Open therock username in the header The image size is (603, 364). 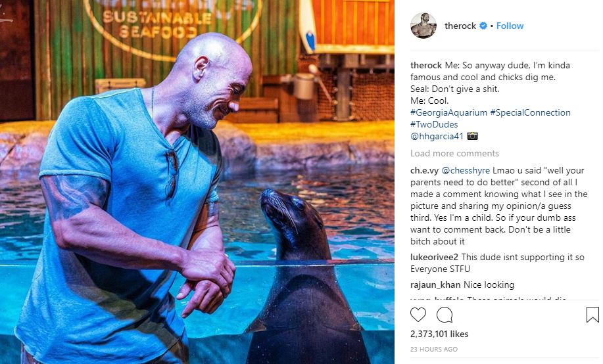point(460,26)
